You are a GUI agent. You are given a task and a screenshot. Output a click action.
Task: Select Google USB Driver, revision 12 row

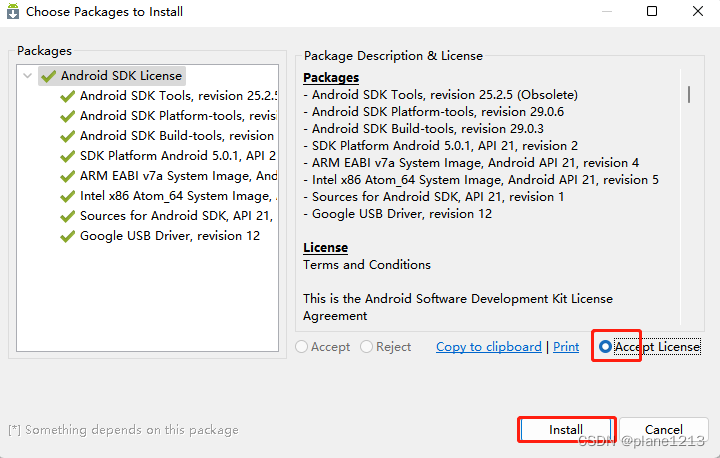point(161,236)
